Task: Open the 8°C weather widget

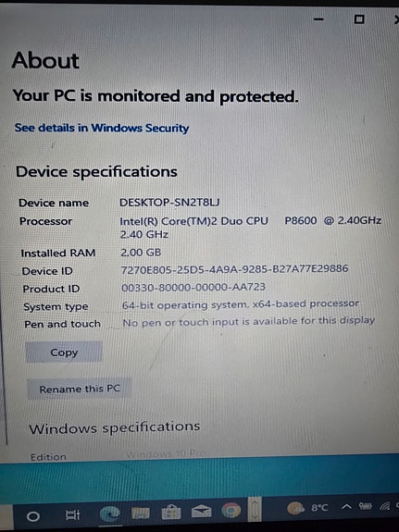Action: tap(307, 508)
